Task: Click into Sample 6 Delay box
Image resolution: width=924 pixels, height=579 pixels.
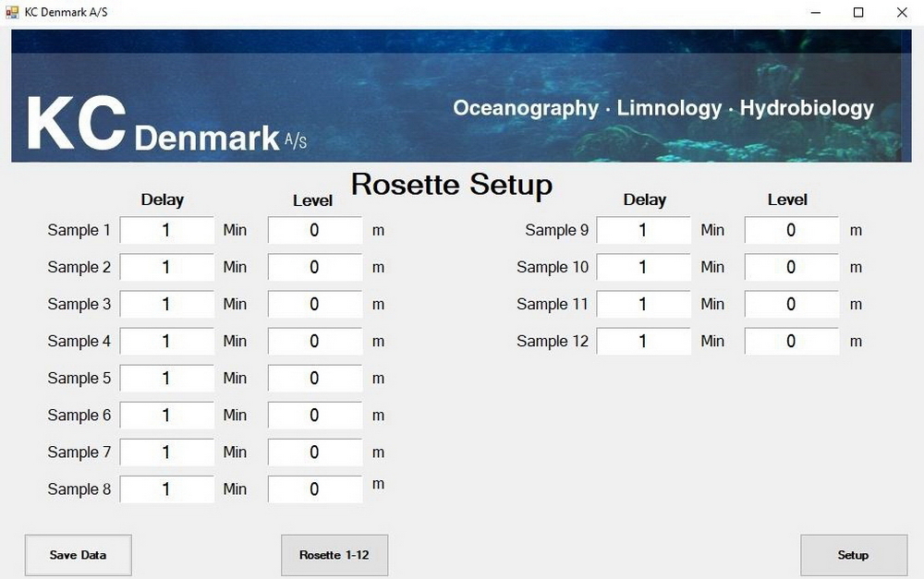Action: click(166, 415)
